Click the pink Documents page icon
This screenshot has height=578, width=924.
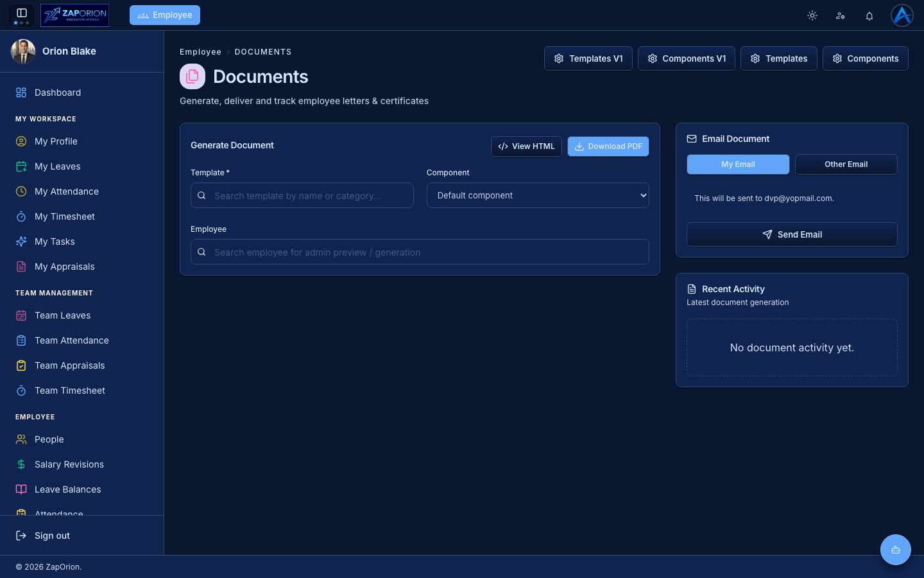(193, 76)
